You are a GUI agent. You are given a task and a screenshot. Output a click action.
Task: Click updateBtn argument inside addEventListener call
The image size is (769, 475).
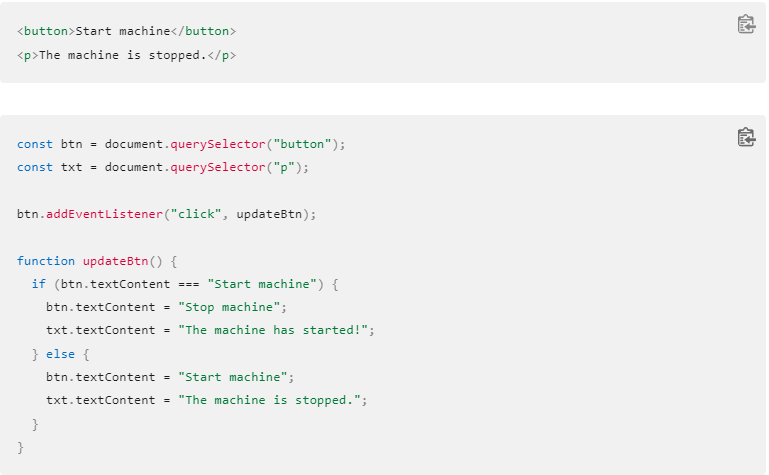(x=269, y=214)
